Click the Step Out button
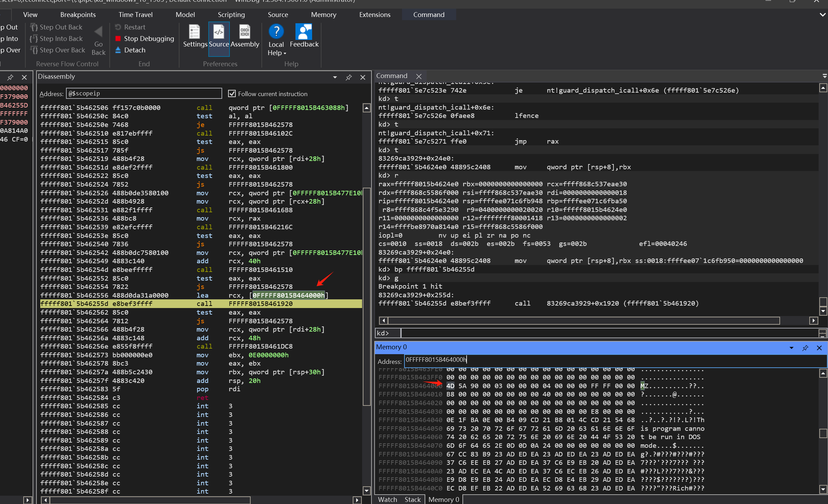 9,27
